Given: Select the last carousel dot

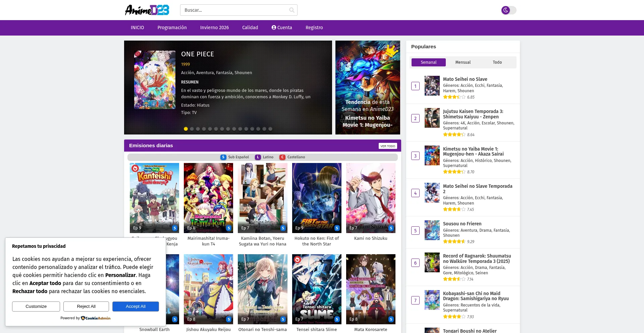Looking at the screenshot, I should 270,129.
